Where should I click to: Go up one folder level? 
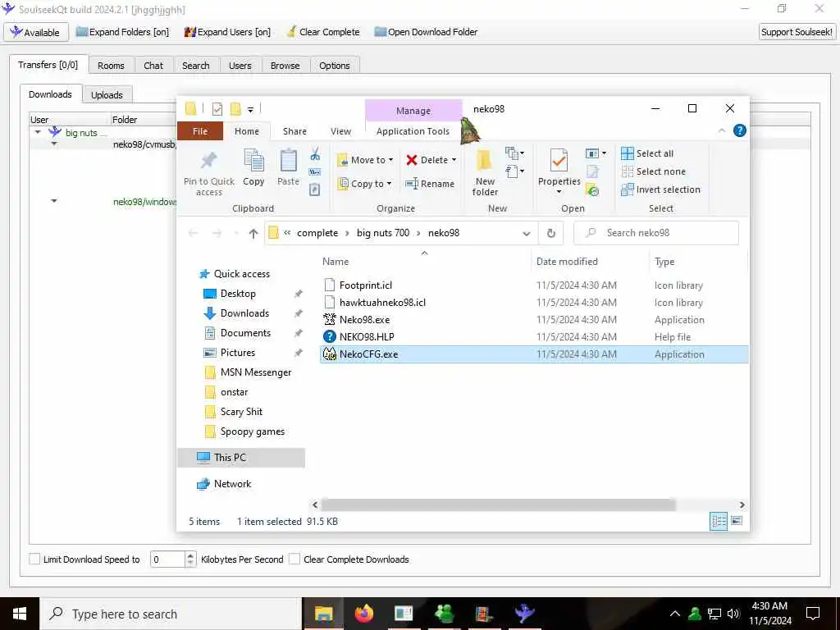point(253,233)
